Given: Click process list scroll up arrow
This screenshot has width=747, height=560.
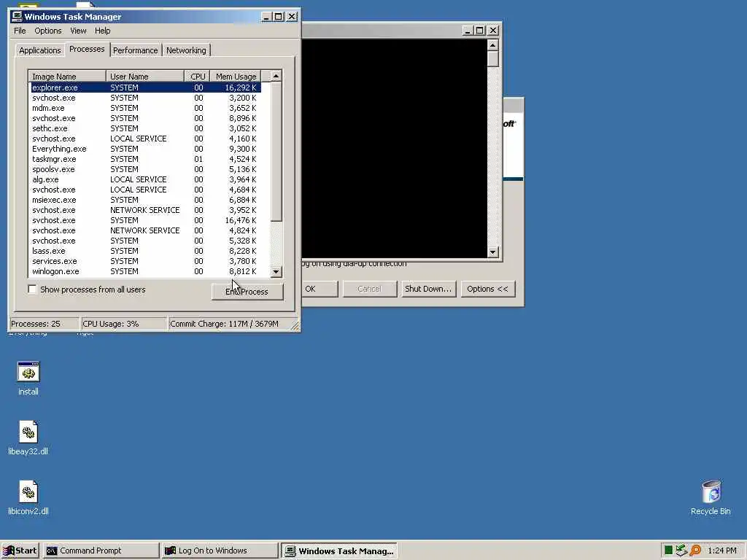Looking at the screenshot, I should [276, 76].
